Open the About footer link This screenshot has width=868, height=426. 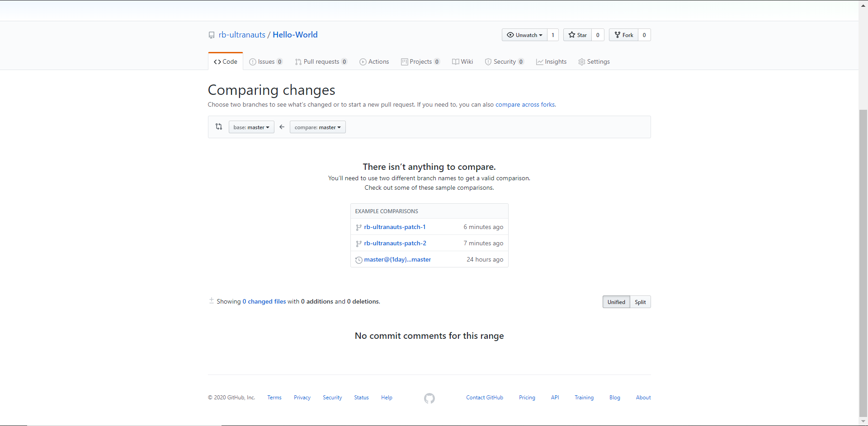coord(643,398)
